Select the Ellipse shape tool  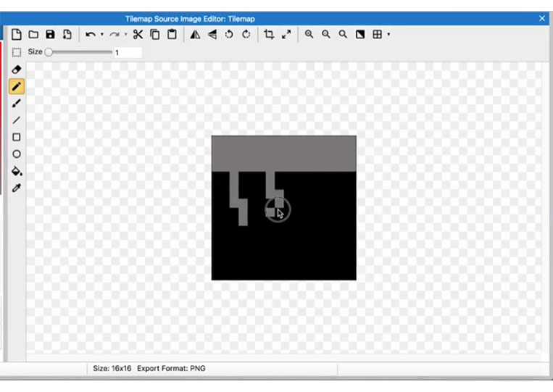tap(17, 154)
